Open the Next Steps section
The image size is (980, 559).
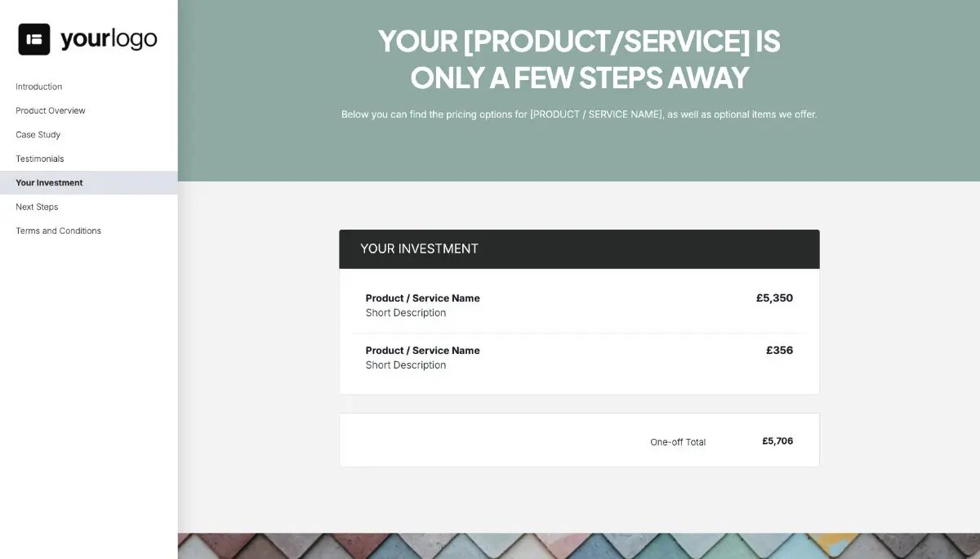pyautogui.click(x=37, y=207)
